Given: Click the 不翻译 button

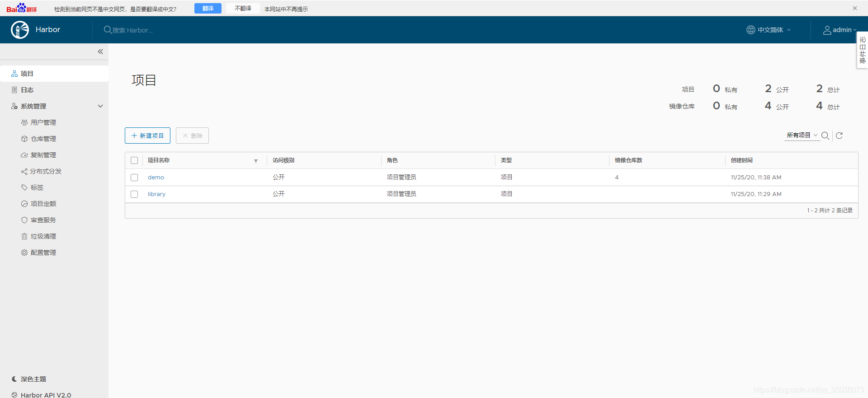Looking at the screenshot, I should tap(243, 9).
